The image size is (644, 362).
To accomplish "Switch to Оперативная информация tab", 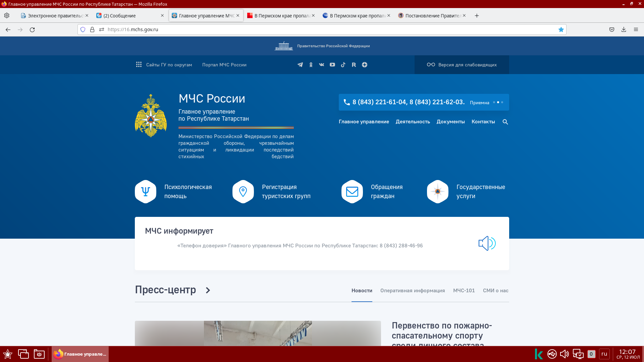I will point(413,291).
